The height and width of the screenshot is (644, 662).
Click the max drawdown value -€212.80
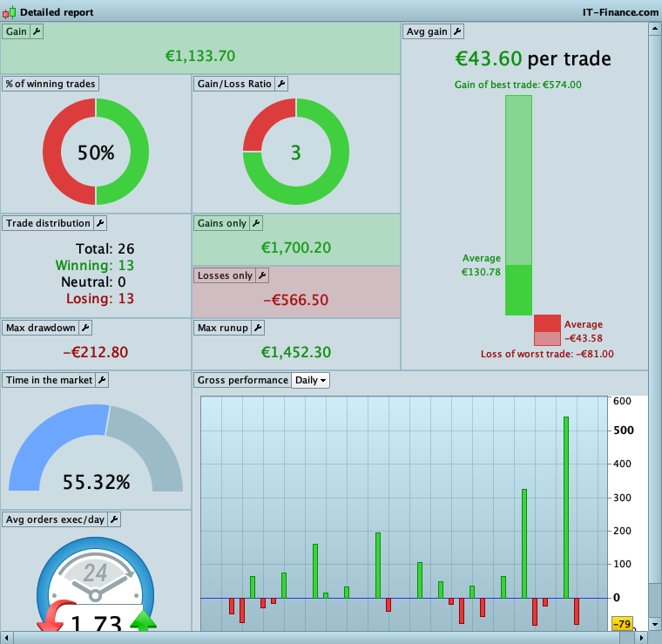point(96,352)
